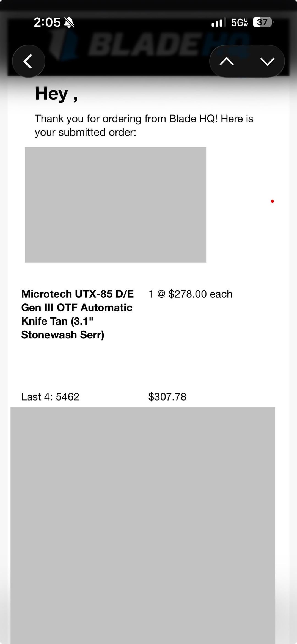This screenshot has width=297, height=644.
Task: Tap "your submitted order:" text line
Action: (x=86, y=132)
